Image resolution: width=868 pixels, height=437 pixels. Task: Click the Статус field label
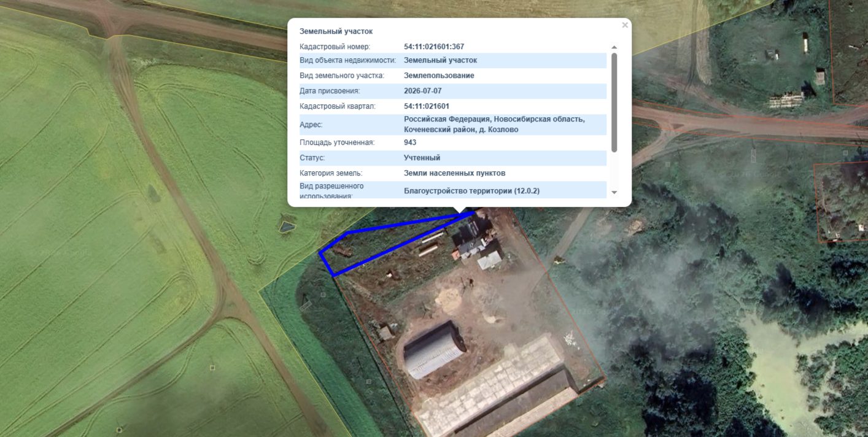pos(312,158)
